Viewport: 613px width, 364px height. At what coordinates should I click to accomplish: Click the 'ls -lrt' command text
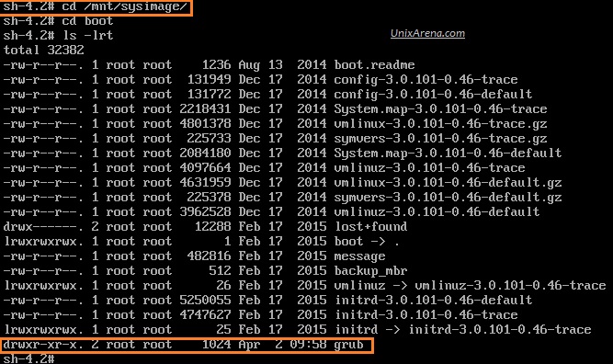88,36
